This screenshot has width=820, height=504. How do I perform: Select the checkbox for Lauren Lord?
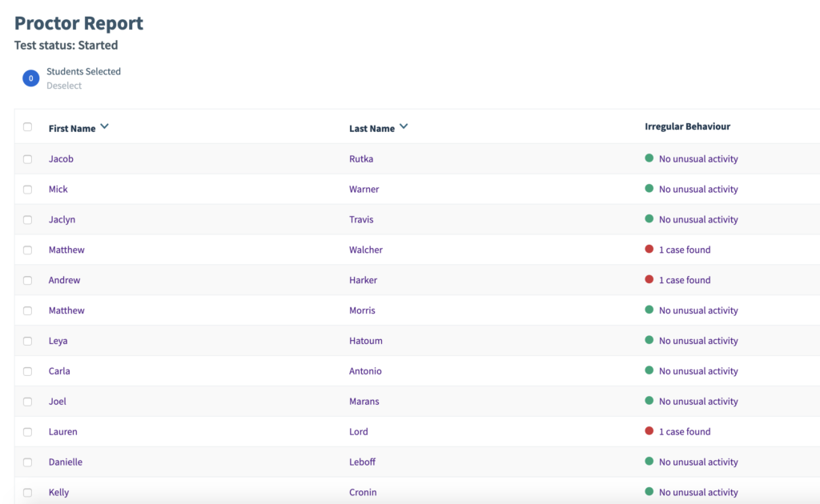point(28,432)
